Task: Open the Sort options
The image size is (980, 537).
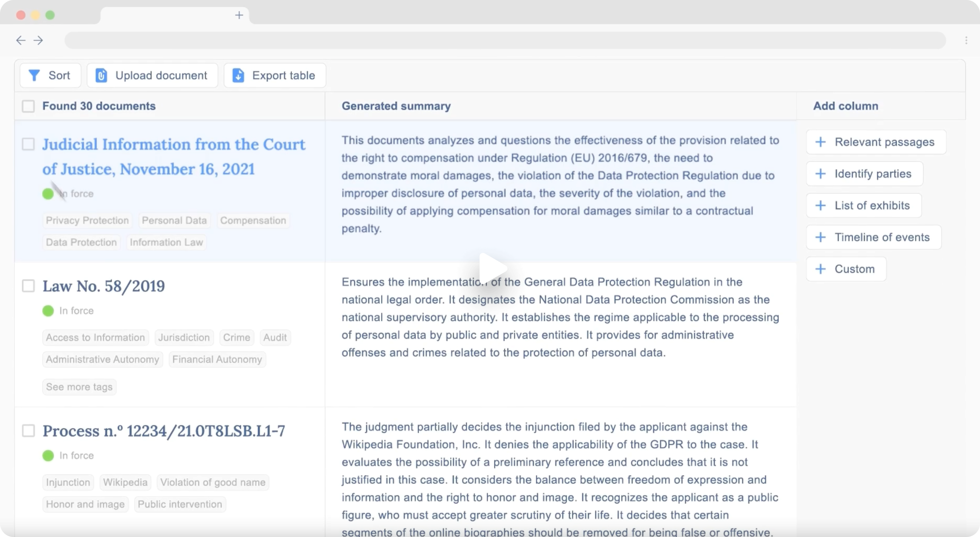Action: [50, 75]
